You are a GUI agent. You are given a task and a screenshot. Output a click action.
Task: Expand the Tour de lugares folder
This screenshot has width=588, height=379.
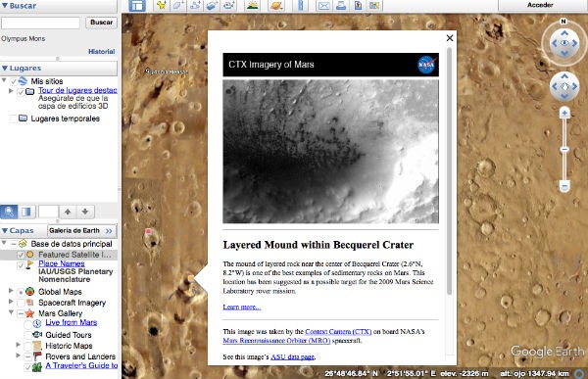[11, 91]
